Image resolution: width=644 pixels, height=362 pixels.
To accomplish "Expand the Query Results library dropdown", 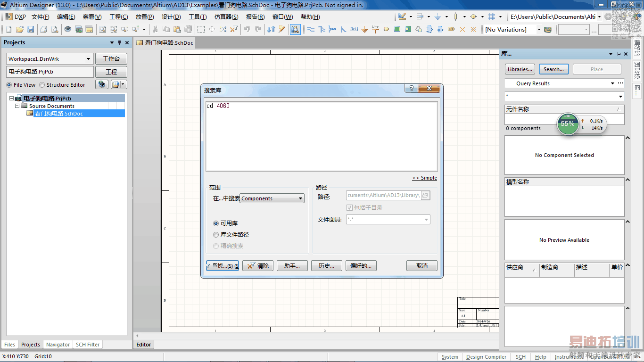I will [x=612, y=83].
